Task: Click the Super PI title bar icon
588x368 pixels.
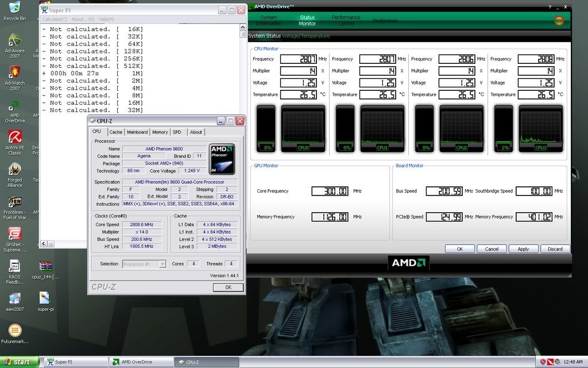Action: pos(44,10)
